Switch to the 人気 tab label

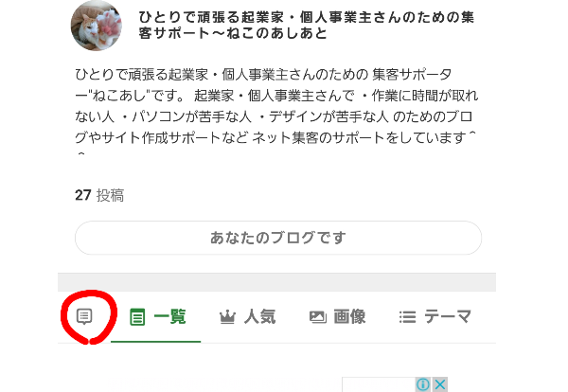point(259,317)
